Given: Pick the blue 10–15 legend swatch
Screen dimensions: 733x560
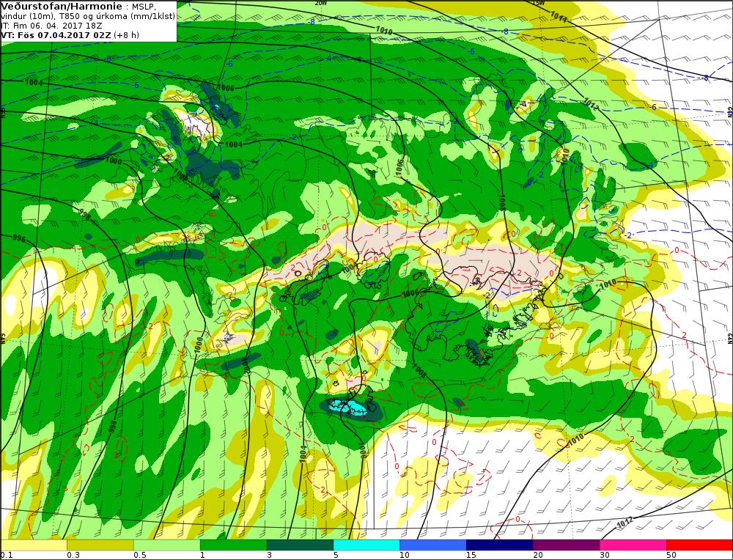Looking at the screenshot, I should point(433,545).
